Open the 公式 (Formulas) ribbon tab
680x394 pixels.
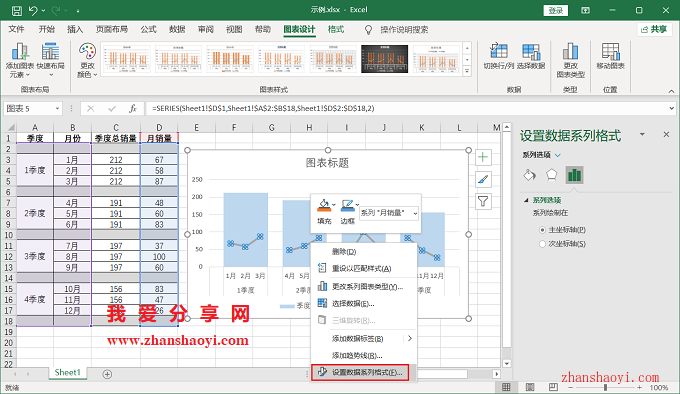pos(148,29)
